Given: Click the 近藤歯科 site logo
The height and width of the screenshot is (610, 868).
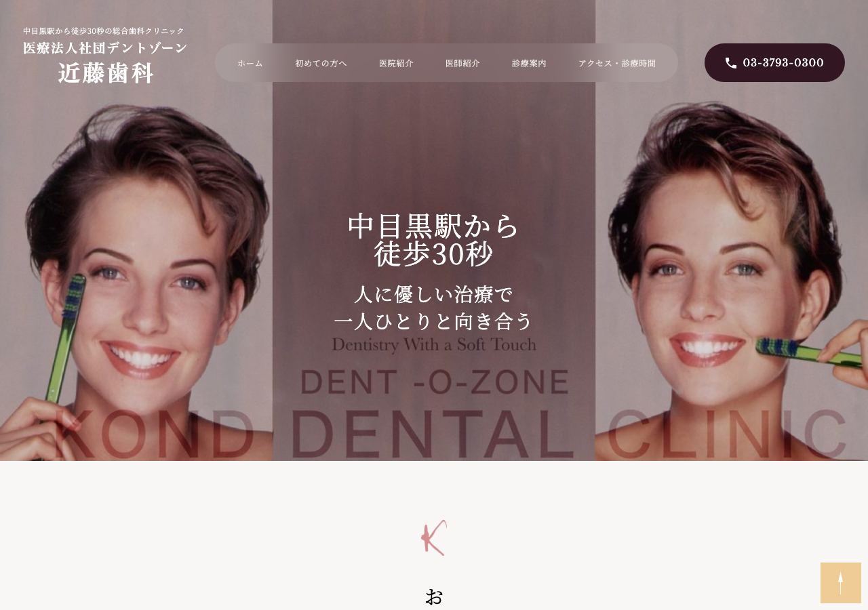Looking at the screenshot, I should 106,73.
